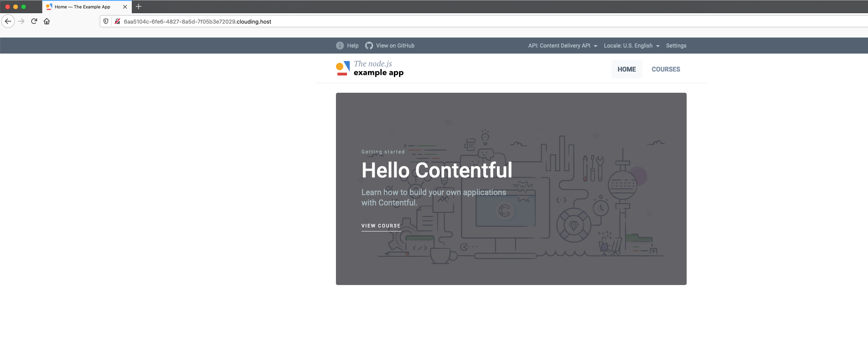Image resolution: width=868 pixels, height=341 pixels.
Task: Open the Settings link
Action: tap(676, 46)
